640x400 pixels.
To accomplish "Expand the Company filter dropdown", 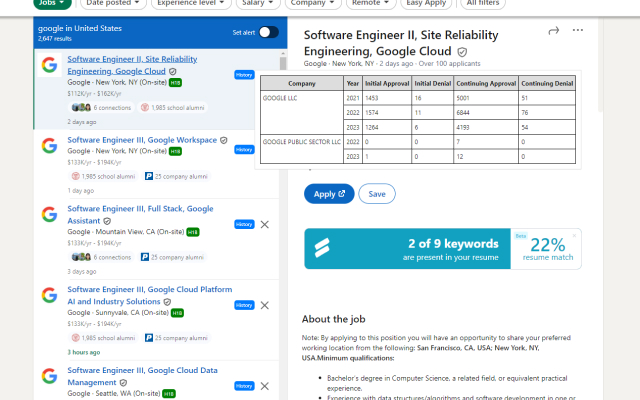I will (x=313, y=3).
